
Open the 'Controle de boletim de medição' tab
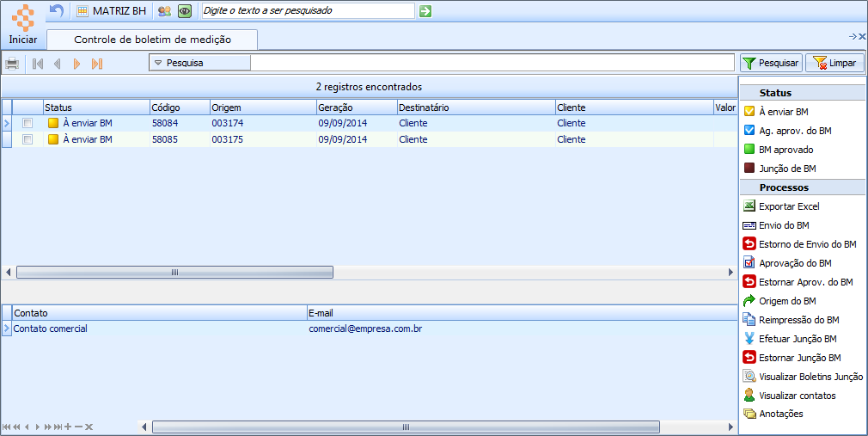click(152, 40)
